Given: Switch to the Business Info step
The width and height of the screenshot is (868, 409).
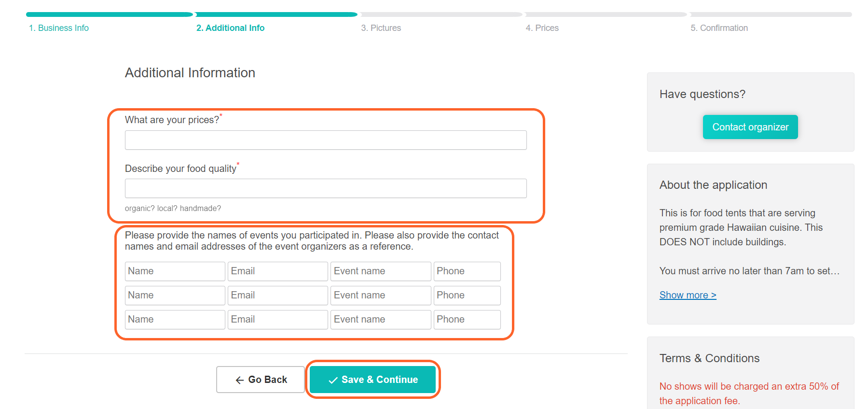Looking at the screenshot, I should (x=58, y=28).
